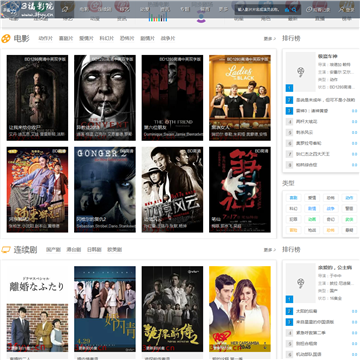This screenshot has height=360, width=360.
Task: Select the 国产剧 series category tab
Action: 53,250
